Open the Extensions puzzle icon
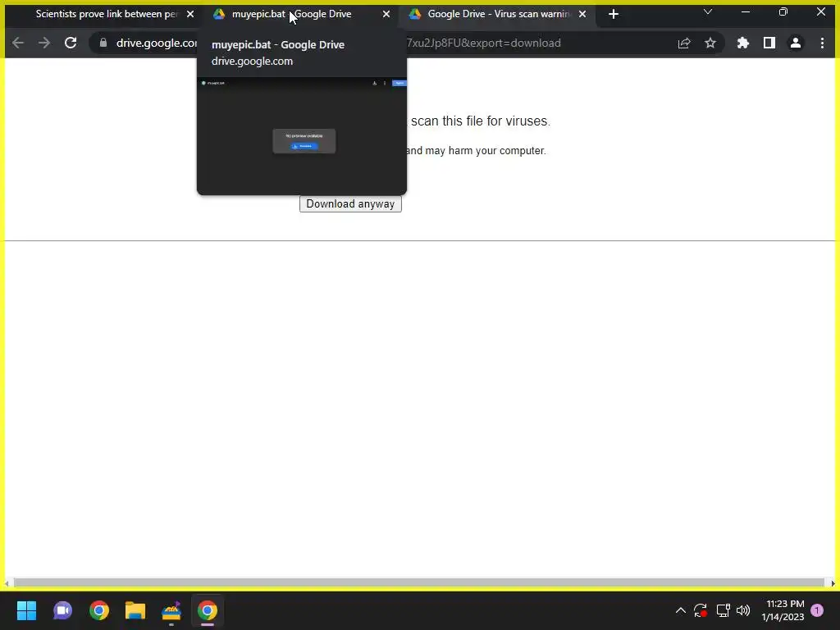 pyautogui.click(x=743, y=43)
